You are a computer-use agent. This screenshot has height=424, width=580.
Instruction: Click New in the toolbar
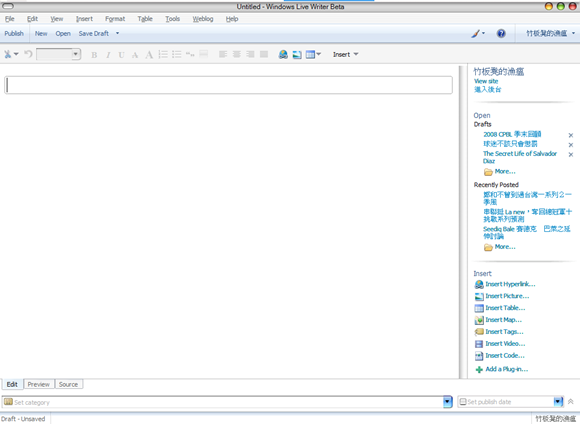point(41,33)
